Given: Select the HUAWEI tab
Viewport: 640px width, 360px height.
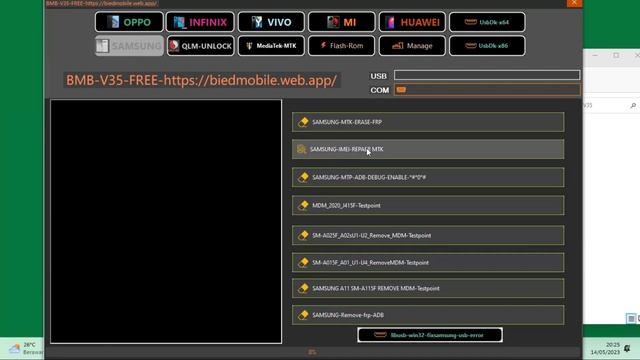Looking at the screenshot, I should (x=412, y=22).
